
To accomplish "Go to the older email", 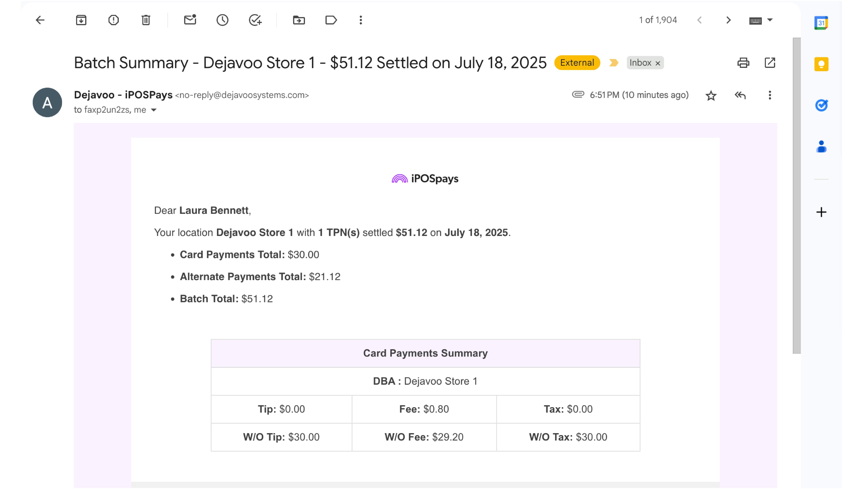I will 728,20.
